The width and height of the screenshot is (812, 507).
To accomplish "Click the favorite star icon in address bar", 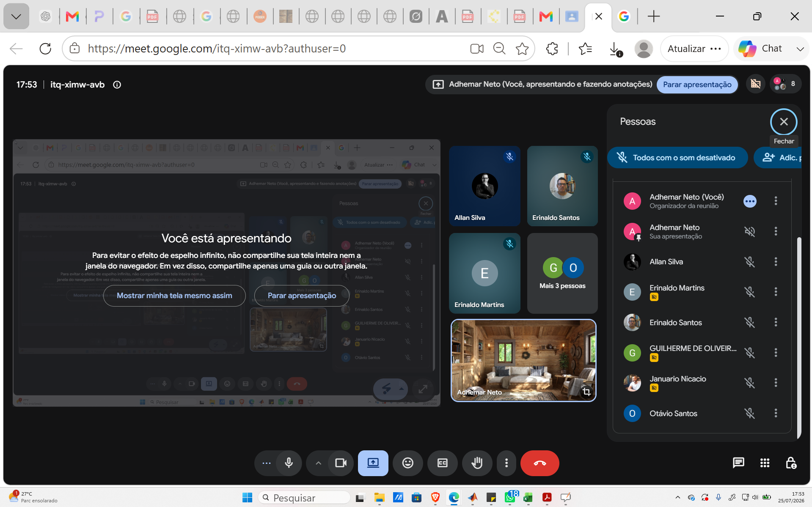I will (x=522, y=49).
